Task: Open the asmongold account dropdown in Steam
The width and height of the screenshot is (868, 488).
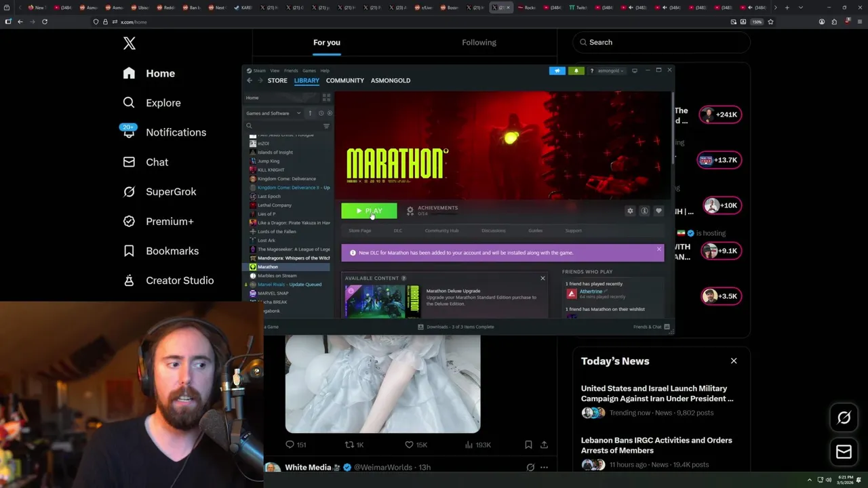Action: coord(610,70)
